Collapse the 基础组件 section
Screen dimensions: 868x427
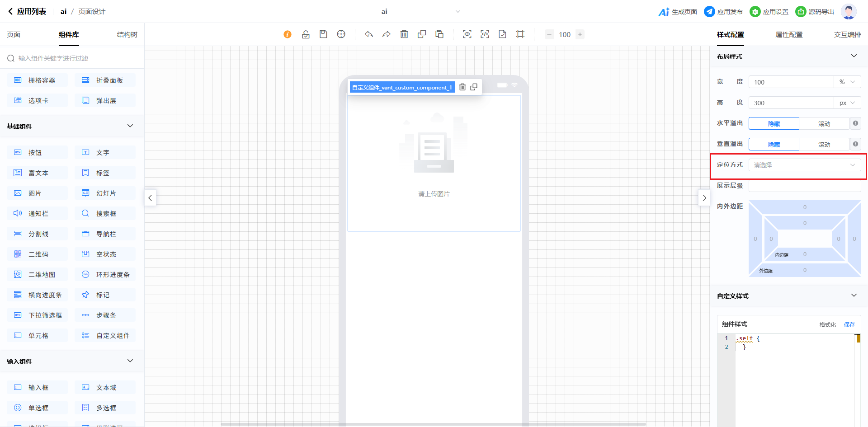(130, 126)
